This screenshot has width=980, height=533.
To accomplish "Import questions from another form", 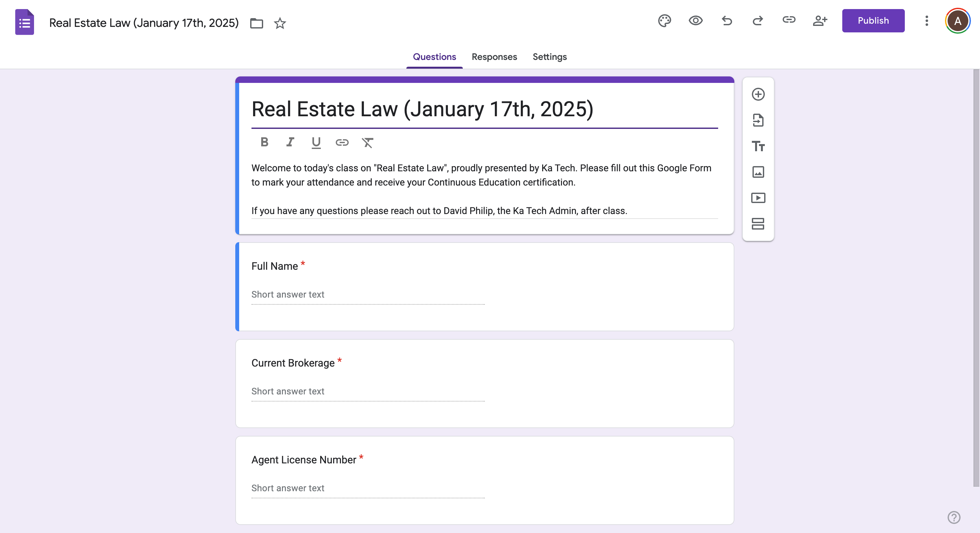I will tap(758, 120).
